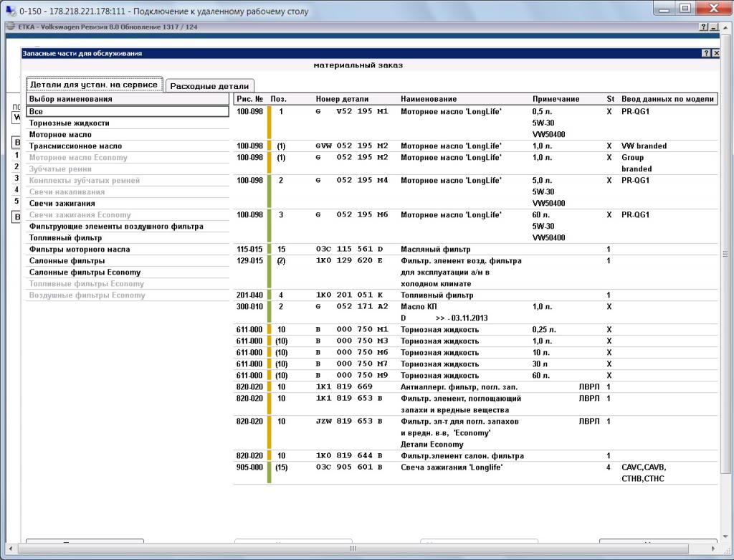
Task: Select part number G 052 195 M6
Action: pyautogui.click(x=351, y=215)
